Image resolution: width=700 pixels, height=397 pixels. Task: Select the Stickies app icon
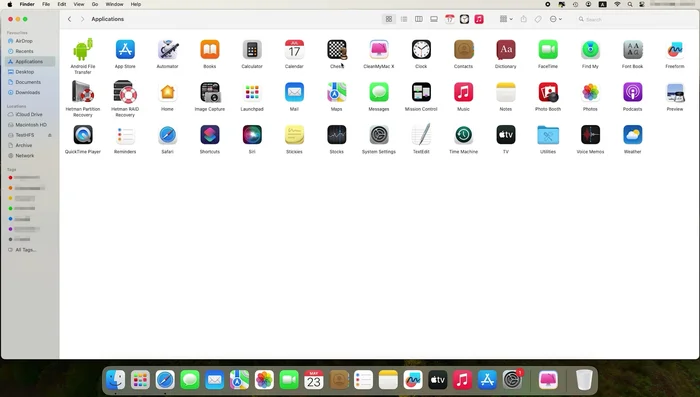294,135
